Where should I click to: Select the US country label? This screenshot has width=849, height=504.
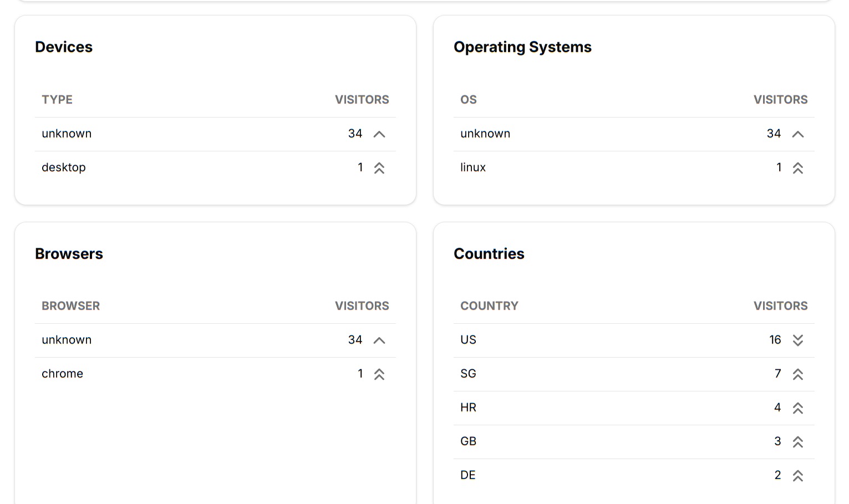pos(468,340)
